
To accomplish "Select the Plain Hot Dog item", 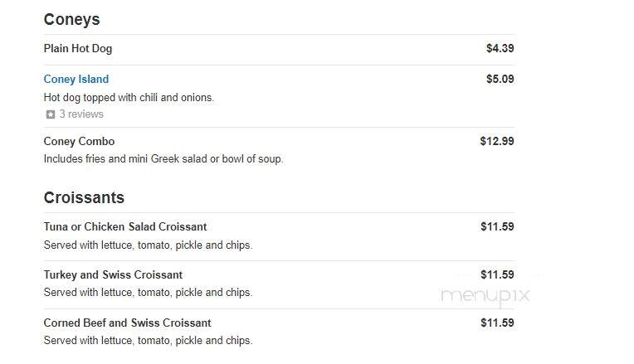I will 78,48.
